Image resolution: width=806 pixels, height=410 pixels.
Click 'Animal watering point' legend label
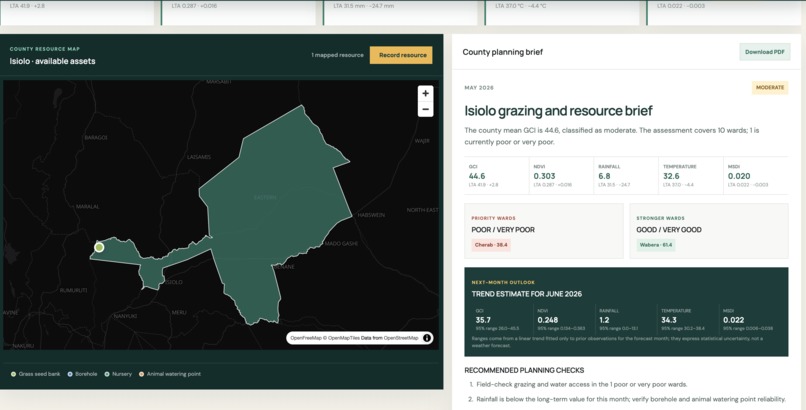pos(174,374)
